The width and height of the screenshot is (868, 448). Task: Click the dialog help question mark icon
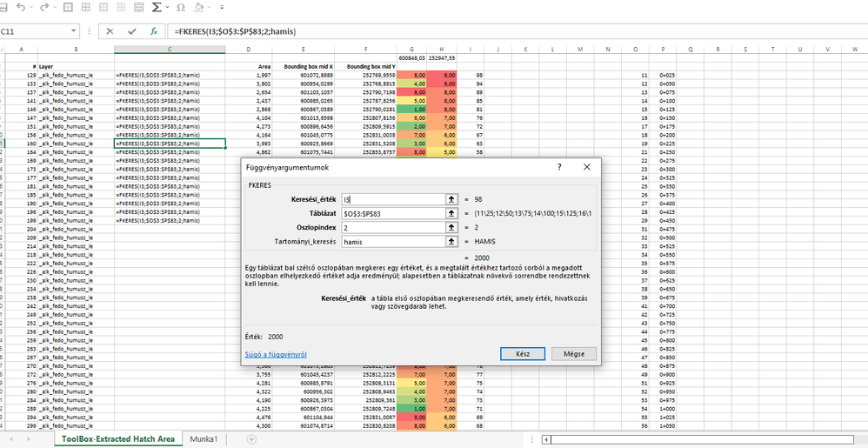tap(559, 167)
